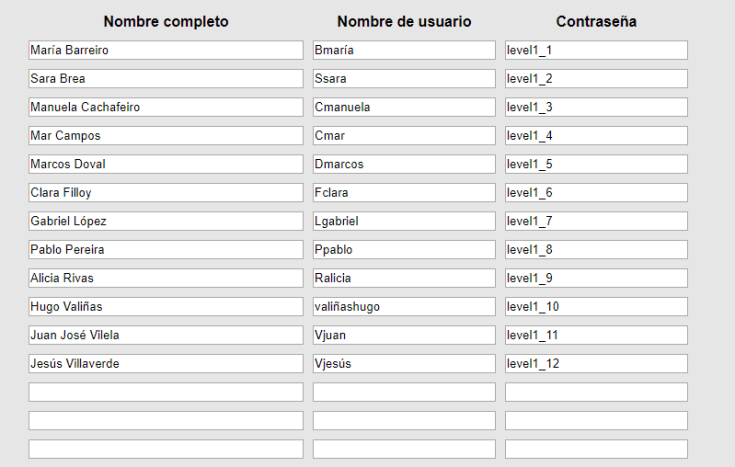Focus the password field with level1_12
This screenshot has height=467, width=735.
(596, 364)
